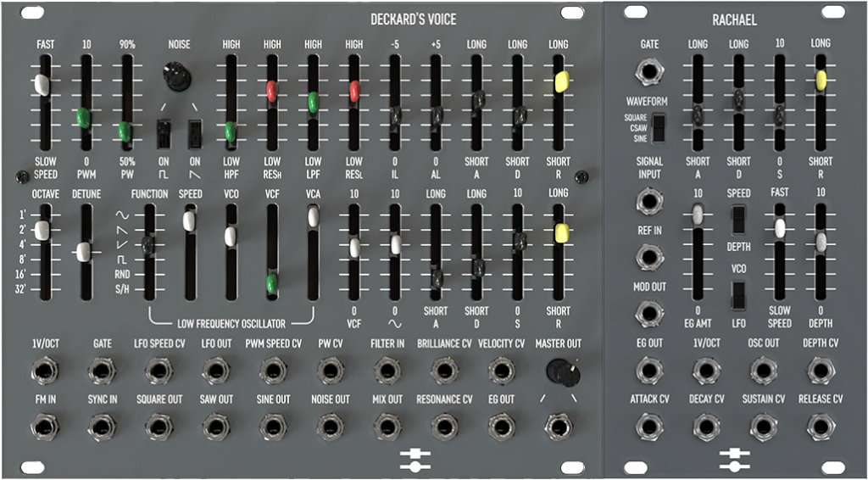Click the OSC OUT jack
The width and height of the screenshot is (868, 480).
[x=764, y=371]
